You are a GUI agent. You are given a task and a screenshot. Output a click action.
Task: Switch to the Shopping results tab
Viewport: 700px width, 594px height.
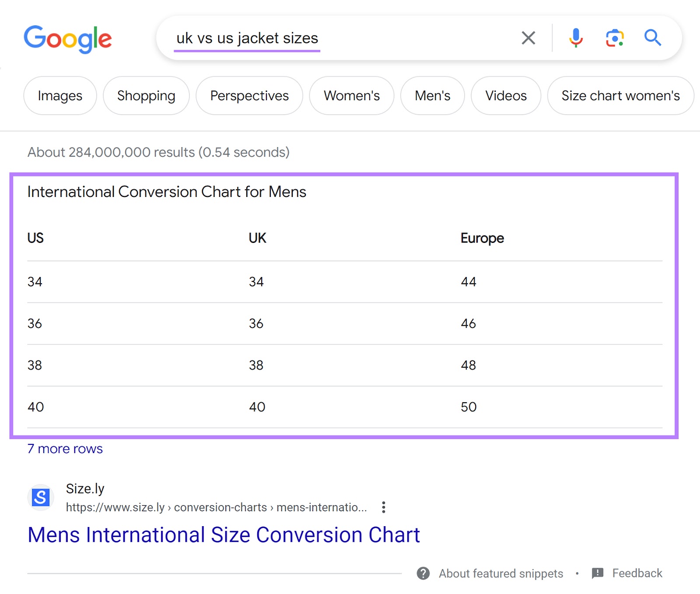146,96
